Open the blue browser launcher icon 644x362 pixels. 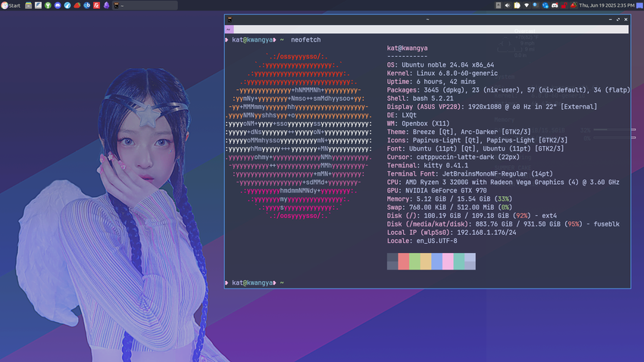(67, 5)
